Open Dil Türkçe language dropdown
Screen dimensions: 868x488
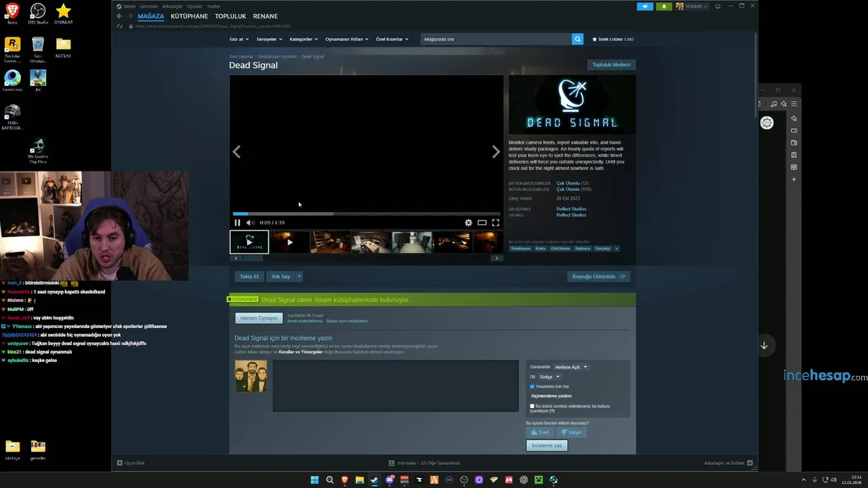coord(549,377)
